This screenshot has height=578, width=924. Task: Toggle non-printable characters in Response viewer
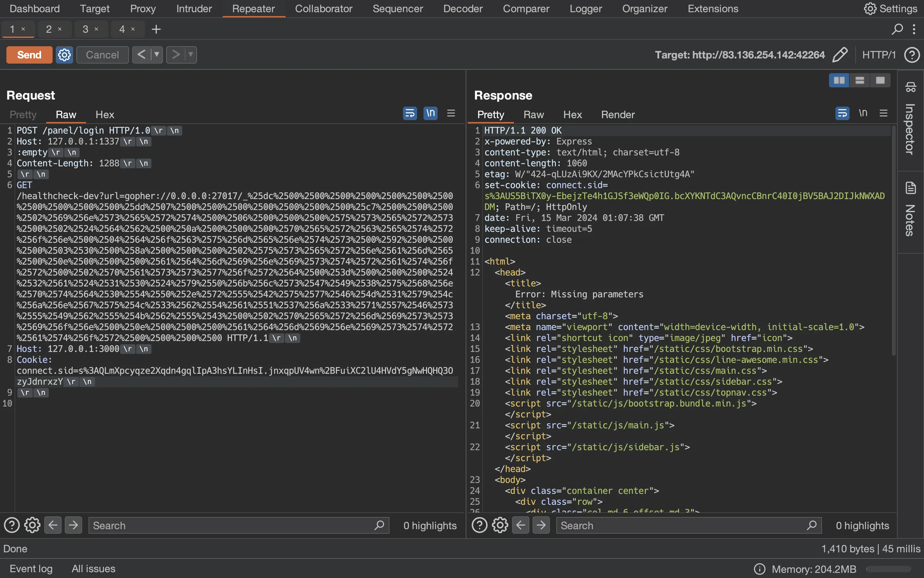point(863,113)
